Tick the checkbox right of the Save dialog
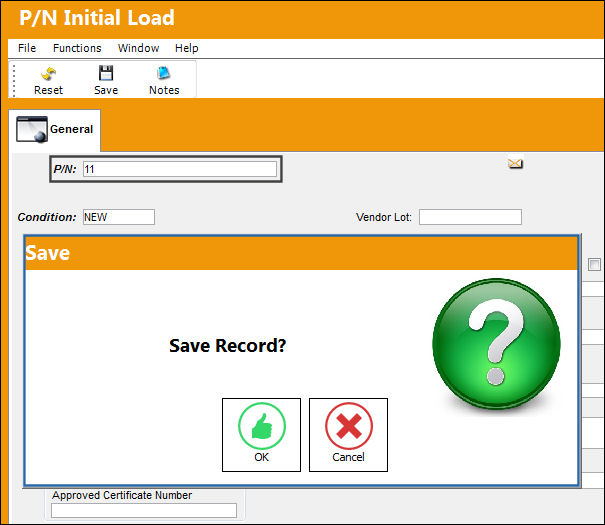 pyautogui.click(x=594, y=265)
